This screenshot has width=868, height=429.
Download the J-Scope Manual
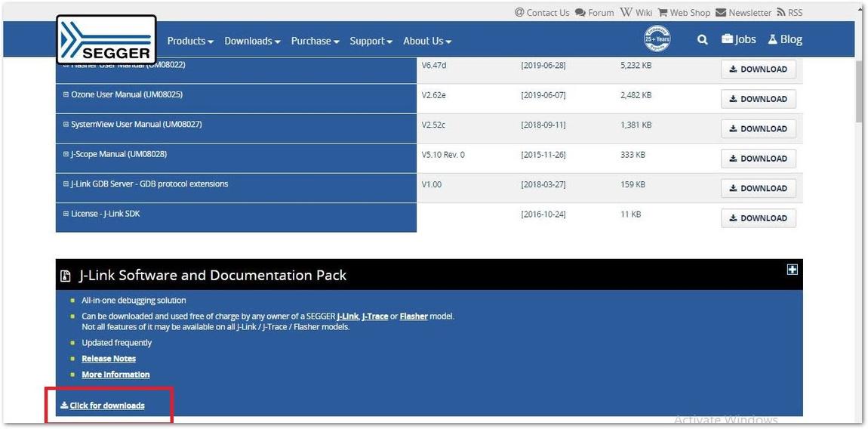click(x=759, y=159)
